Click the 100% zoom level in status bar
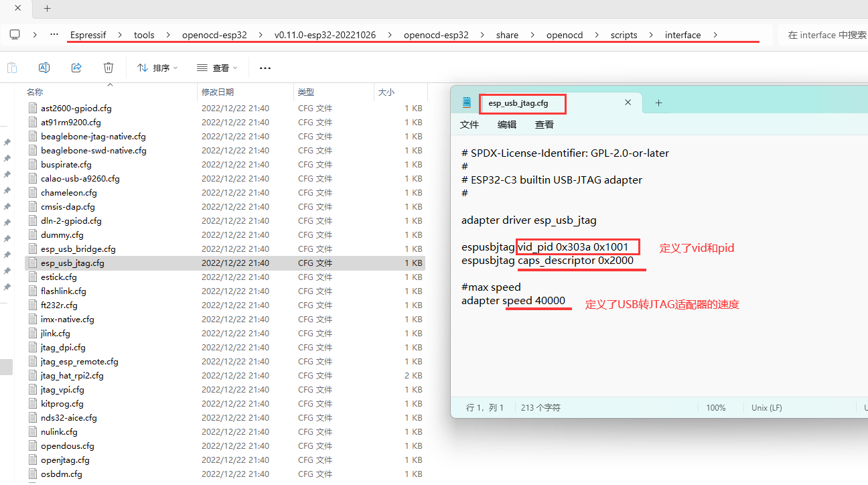Viewport: 868px width, 485px height. [715, 407]
